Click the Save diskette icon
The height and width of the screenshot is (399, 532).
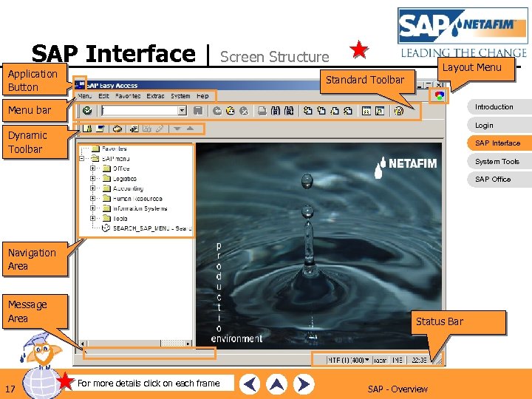pos(198,111)
